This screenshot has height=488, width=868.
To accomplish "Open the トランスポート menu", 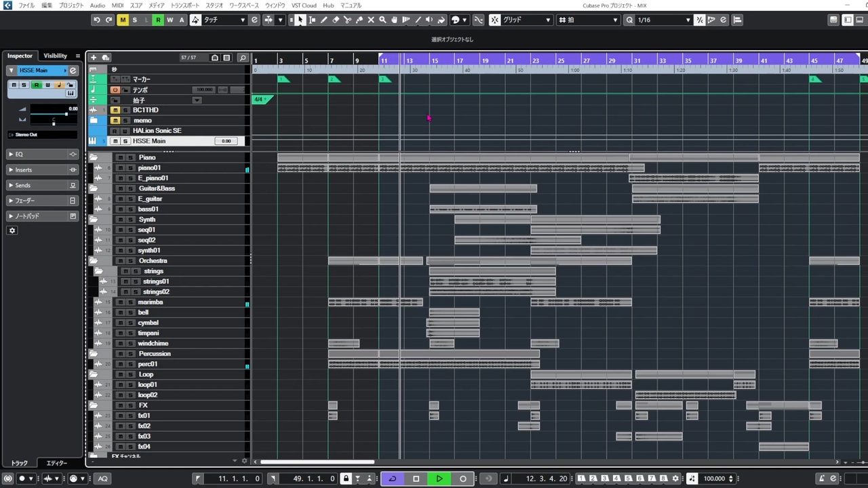I will click(185, 5).
